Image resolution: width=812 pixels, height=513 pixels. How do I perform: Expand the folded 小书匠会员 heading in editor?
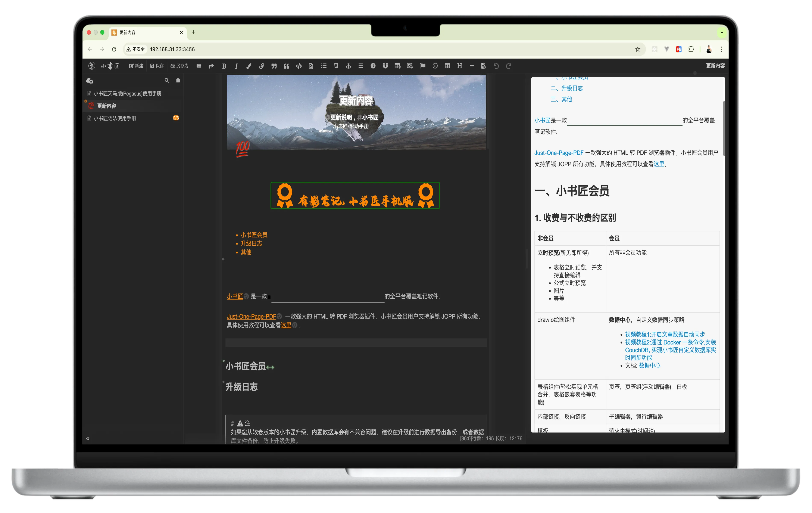[270, 367]
